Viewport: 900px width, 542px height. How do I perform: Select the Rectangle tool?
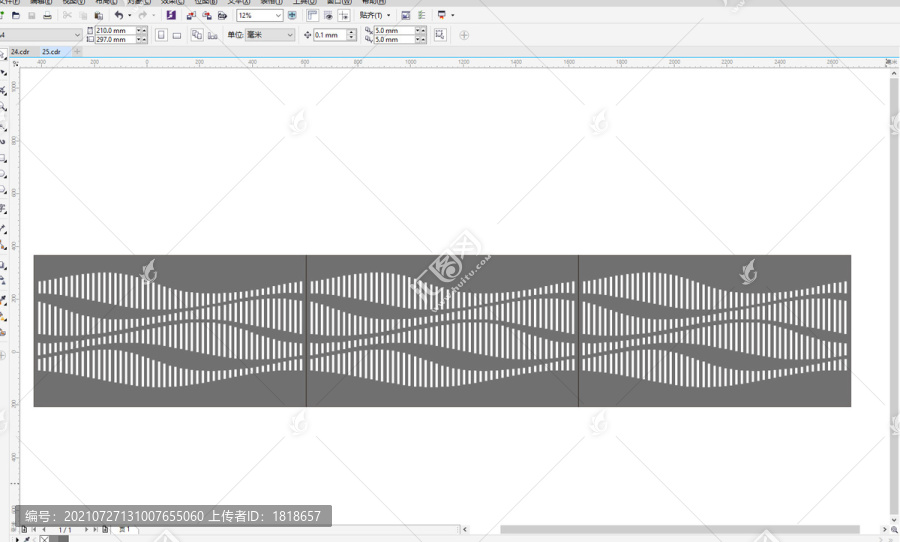pyautogui.click(x=3, y=158)
